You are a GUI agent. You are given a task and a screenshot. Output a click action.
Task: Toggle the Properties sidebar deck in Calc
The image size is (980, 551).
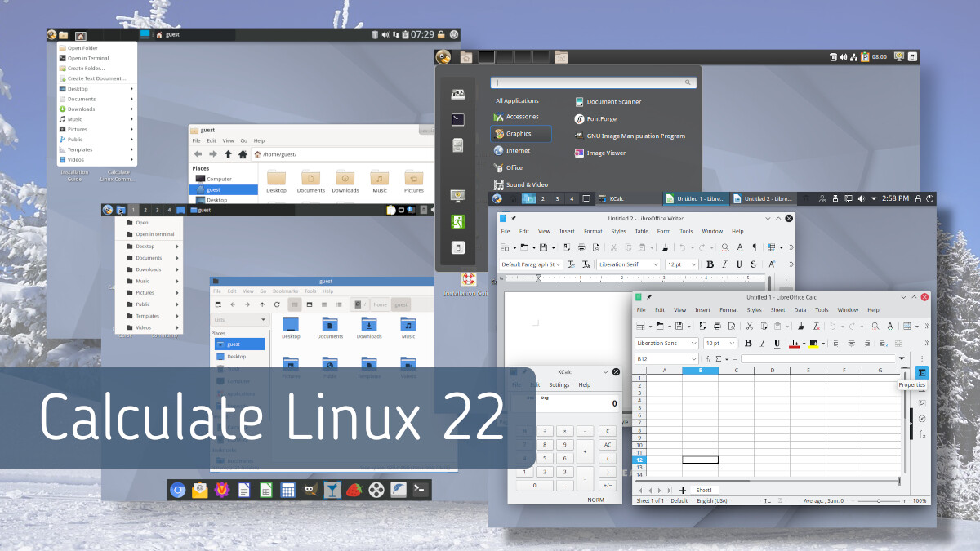pyautogui.click(x=922, y=372)
